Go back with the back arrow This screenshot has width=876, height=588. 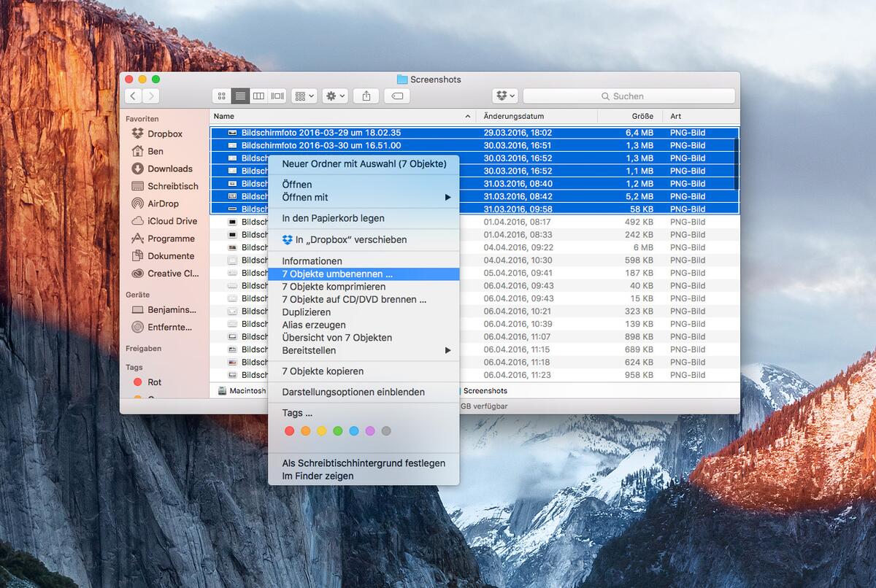tap(133, 96)
